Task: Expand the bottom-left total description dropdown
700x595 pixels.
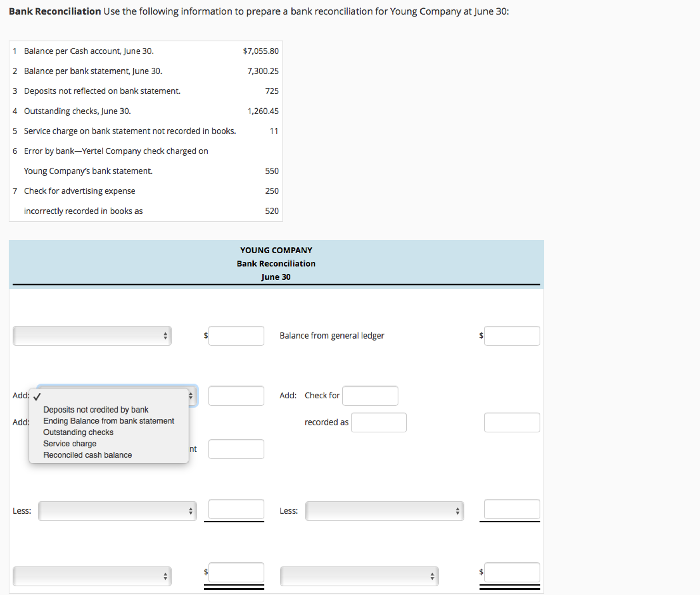Action: pyautogui.click(x=92, y=576)
